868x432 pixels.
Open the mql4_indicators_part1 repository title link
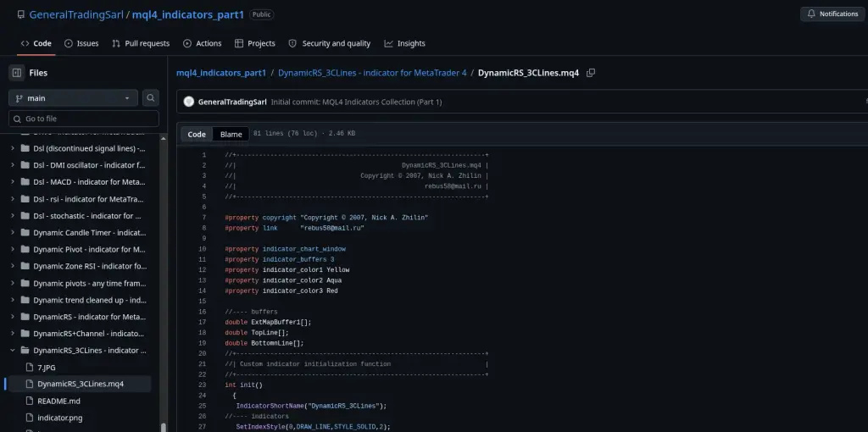[x=187, y=14]
